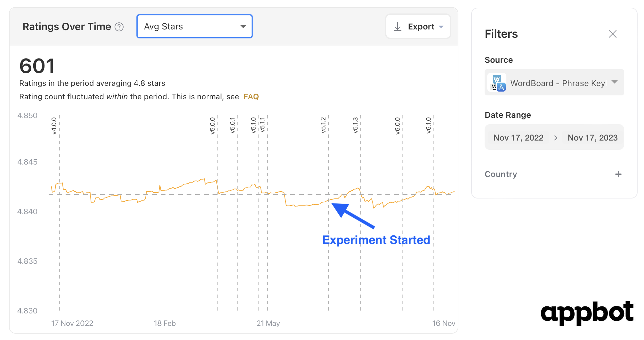Add a Country filter with plus icon

618,174
